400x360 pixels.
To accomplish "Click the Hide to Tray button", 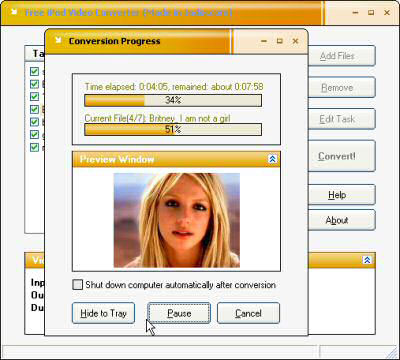I will (x=103, y=313).
